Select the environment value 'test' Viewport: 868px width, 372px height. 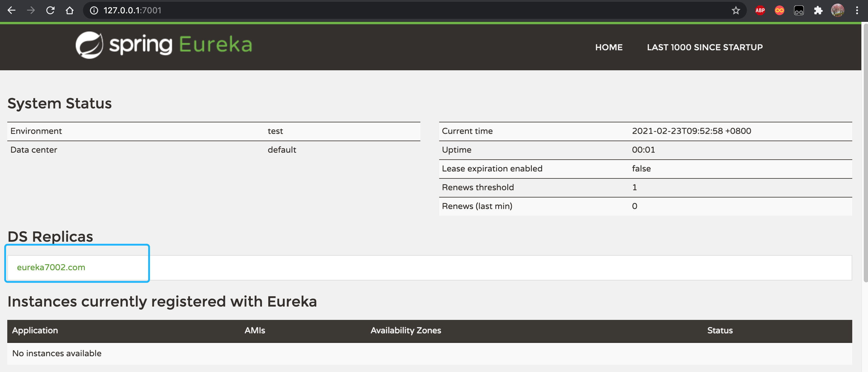click(275, 131)
